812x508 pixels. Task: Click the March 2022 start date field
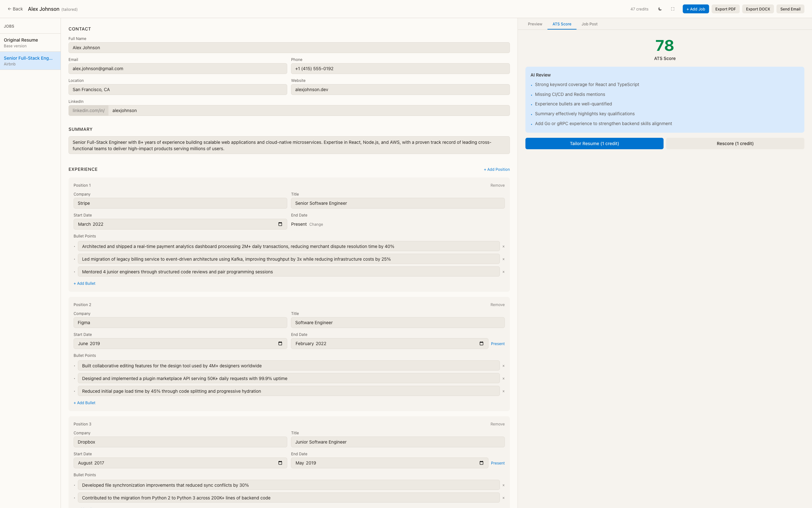(180, 224)
